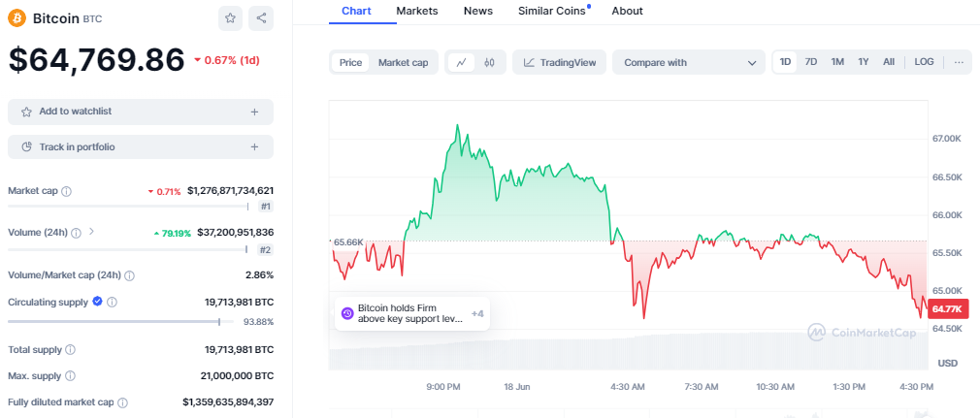Click the Market cap rank bar

click(128, 207)
